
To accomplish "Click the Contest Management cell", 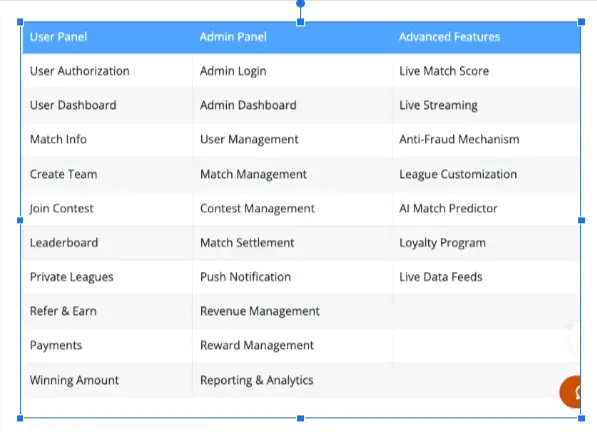I will [x=292, y=208].
